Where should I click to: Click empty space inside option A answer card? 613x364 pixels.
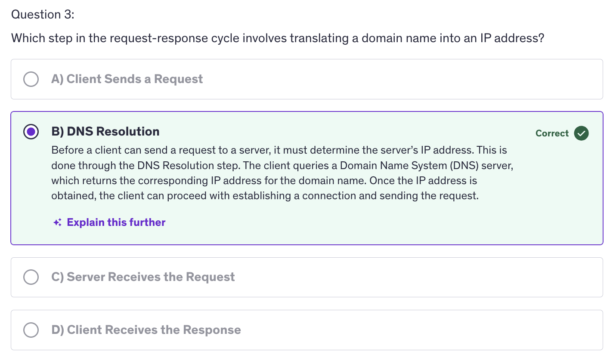387,79
